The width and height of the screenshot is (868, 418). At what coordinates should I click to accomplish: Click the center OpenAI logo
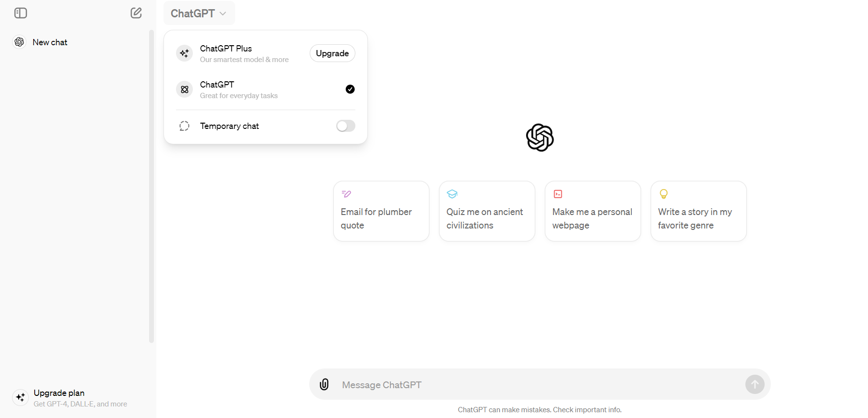pos(540,138)
